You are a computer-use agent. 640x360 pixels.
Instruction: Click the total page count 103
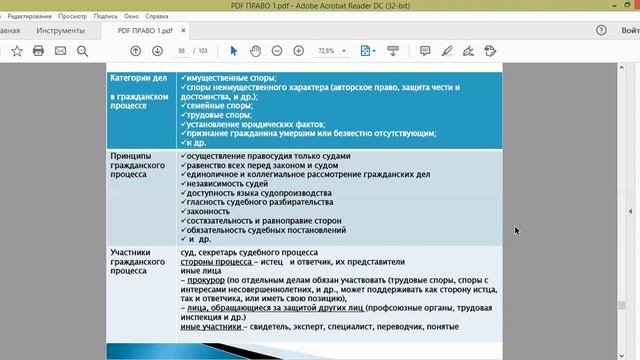pyautogui.click(x=203, y=51)
